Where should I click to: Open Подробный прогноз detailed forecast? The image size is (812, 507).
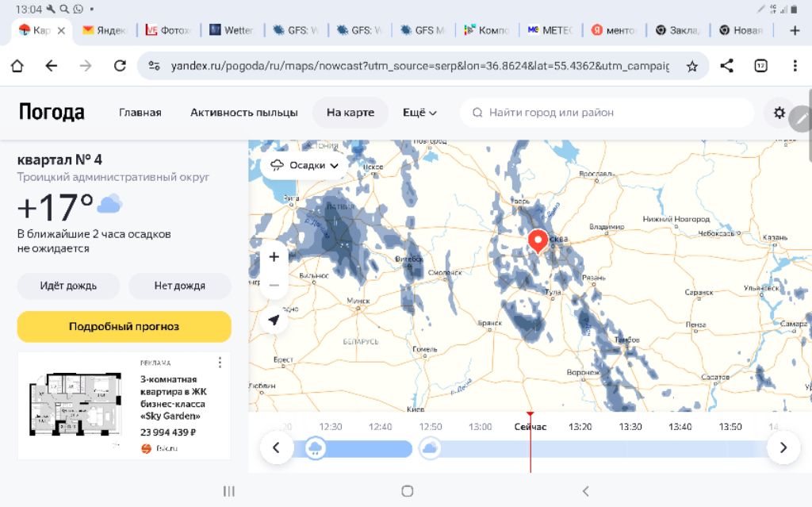[x=124, y=327]
